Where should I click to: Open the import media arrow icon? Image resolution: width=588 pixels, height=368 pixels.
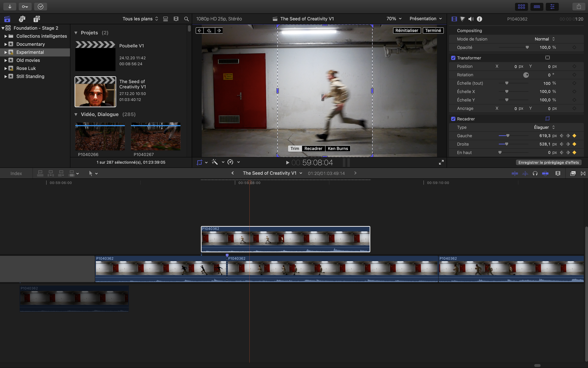[x=10, y=7]
